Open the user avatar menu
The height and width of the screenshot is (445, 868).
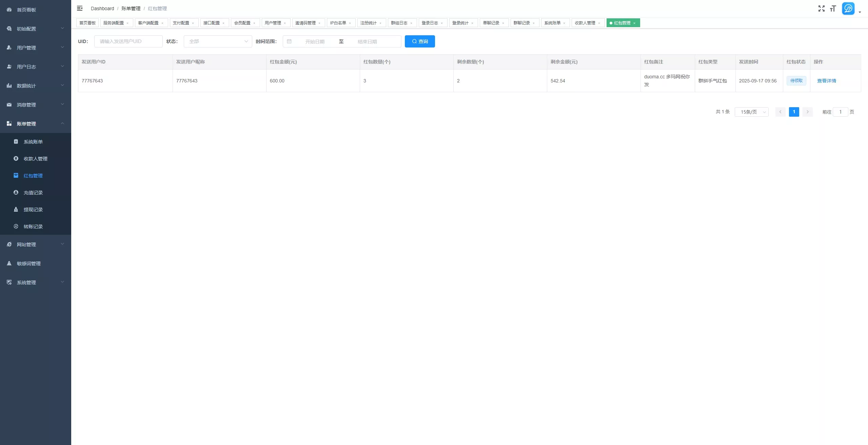coord(848,8)
